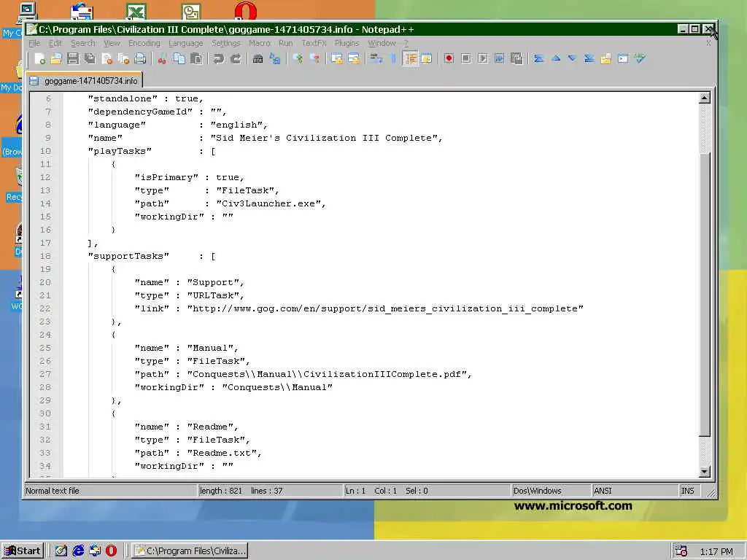747x560 pixels.
Task: Toggle the Show indent guide button
Action: [410, 58]
